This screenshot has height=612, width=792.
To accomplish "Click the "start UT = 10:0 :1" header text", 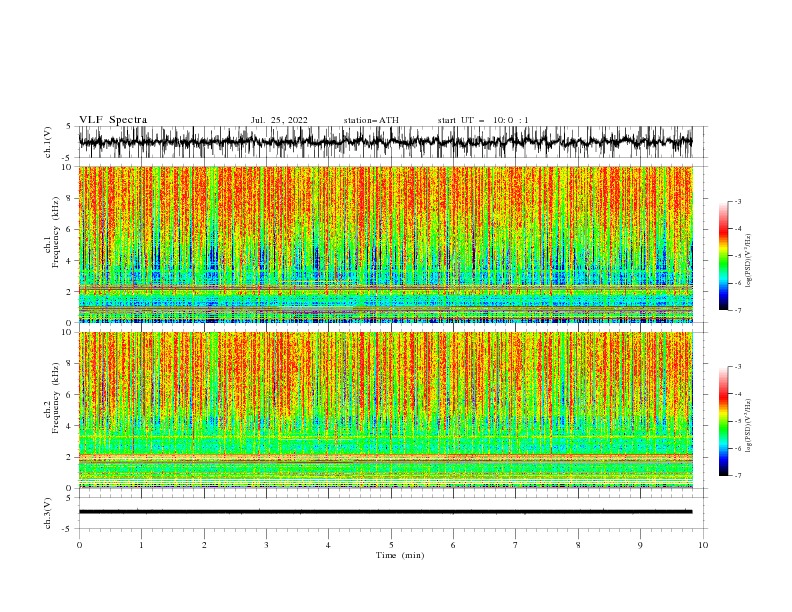I will point(483,120).
